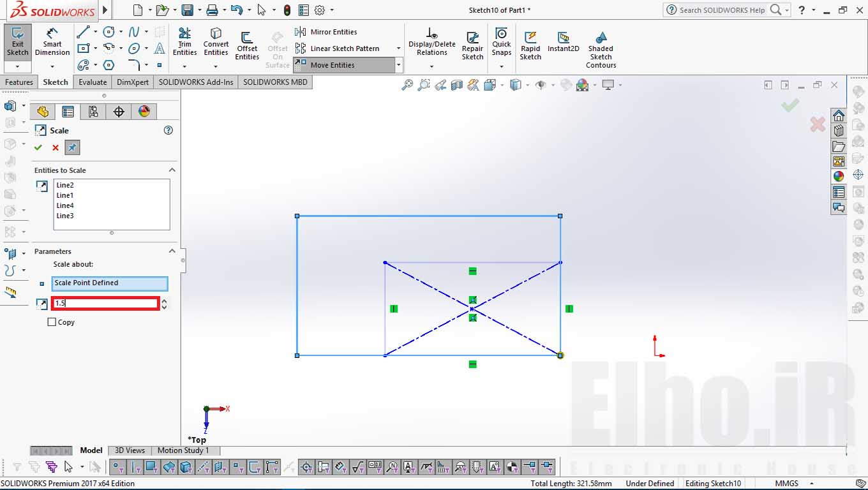Toggle the keep visible pushpin
Image resolution: width=868 pixels, height=490 pixels.
pyautogui.click(x=72, y=147)
